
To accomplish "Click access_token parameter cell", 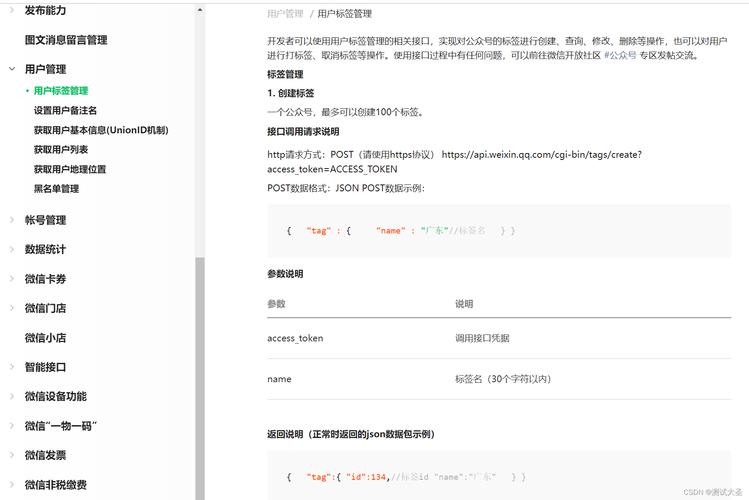I will 295,338.
